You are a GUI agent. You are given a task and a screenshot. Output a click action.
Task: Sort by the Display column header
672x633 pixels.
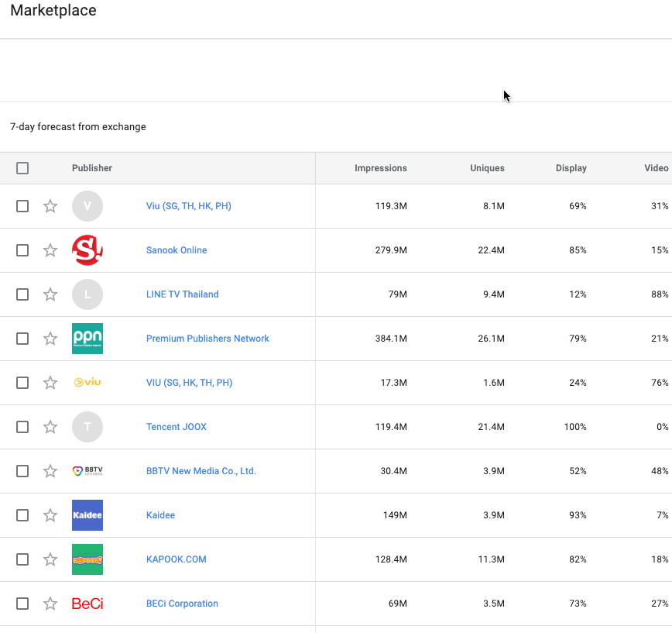571,168
